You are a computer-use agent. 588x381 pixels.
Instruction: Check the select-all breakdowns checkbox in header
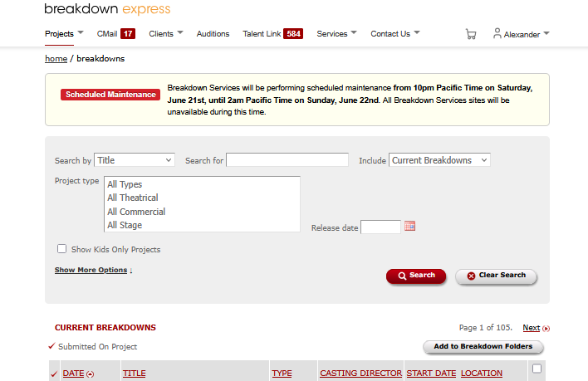point(537,369)
